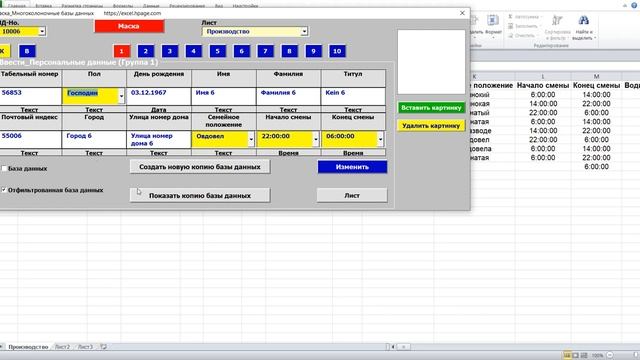Screen dimensions: 640x360
Task: Click День рождения field 03.12.1967
Action: [x=158, y=96]
